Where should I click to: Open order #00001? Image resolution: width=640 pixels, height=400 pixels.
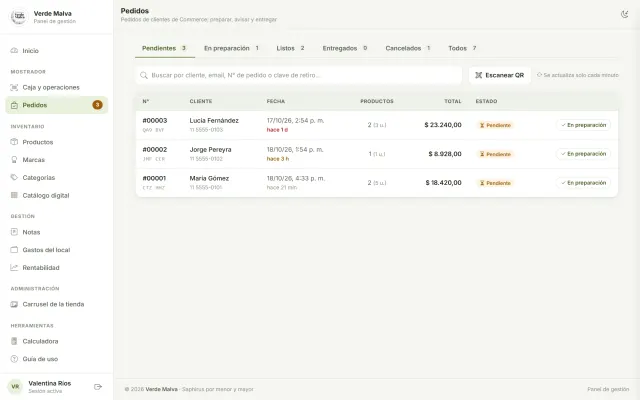(x=154, y=178)
